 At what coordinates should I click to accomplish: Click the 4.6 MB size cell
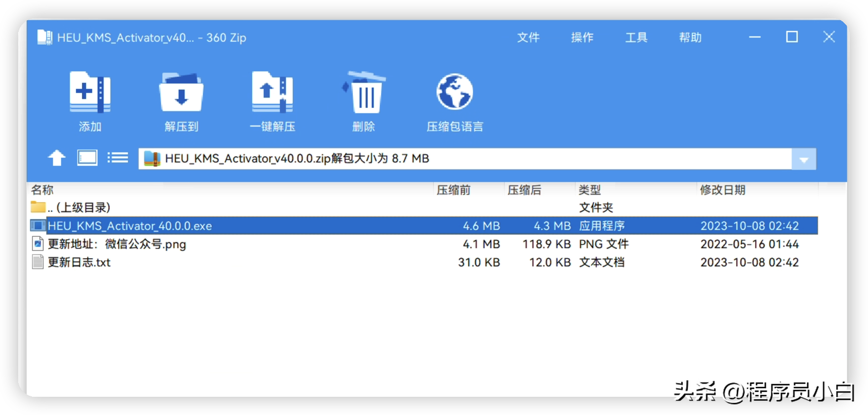481,226
